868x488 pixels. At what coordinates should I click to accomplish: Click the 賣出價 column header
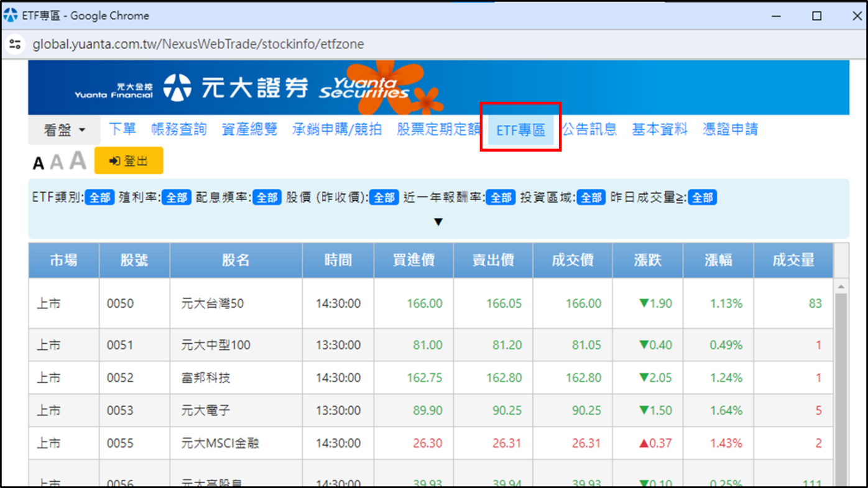point(493,260)
